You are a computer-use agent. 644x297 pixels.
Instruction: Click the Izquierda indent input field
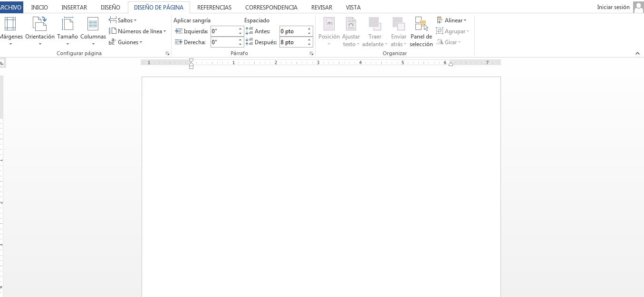coord(224,31)
